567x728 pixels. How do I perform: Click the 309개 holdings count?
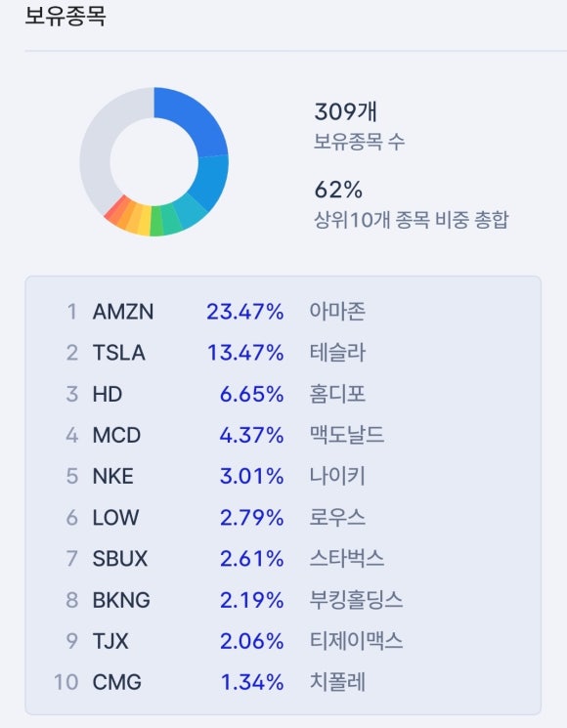[345, 112]
